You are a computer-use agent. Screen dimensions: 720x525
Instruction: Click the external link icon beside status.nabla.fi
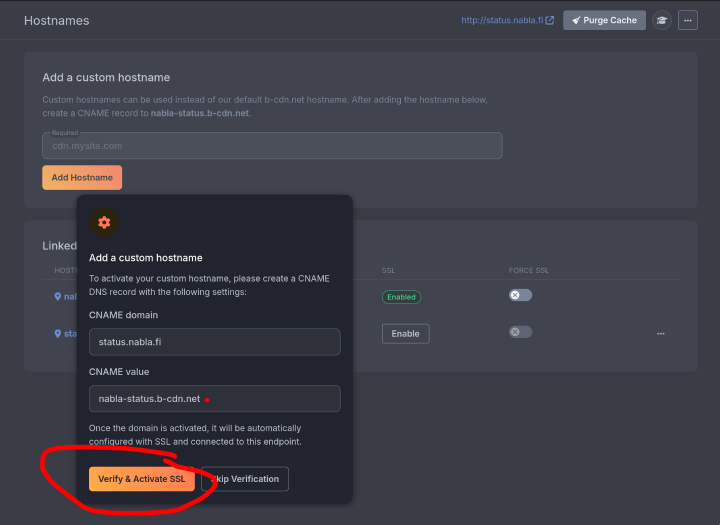pos(550,20)
